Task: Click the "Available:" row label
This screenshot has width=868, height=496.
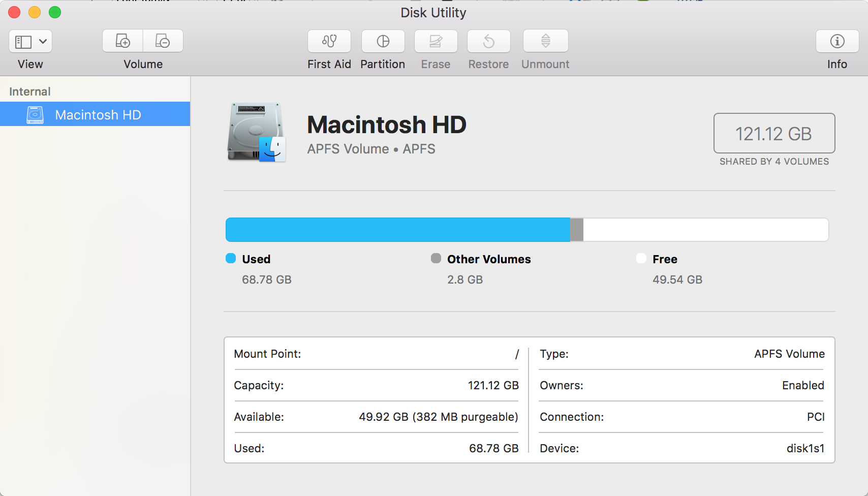Action: click(259, 417)
